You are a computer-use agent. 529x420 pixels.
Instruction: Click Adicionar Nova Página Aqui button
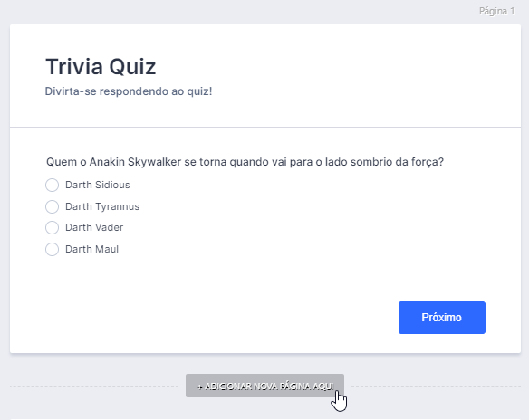click(x=264, y=386)
